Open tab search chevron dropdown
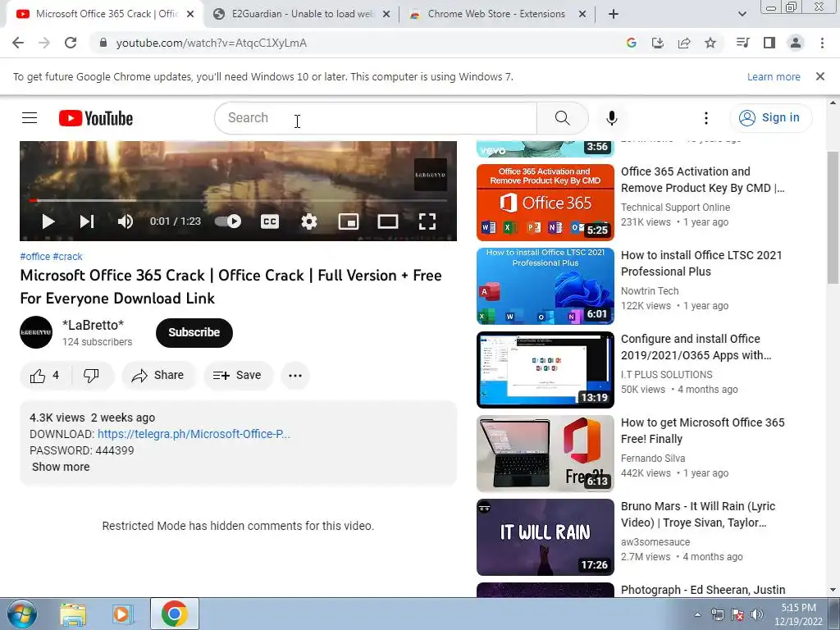 coord(742,14)
